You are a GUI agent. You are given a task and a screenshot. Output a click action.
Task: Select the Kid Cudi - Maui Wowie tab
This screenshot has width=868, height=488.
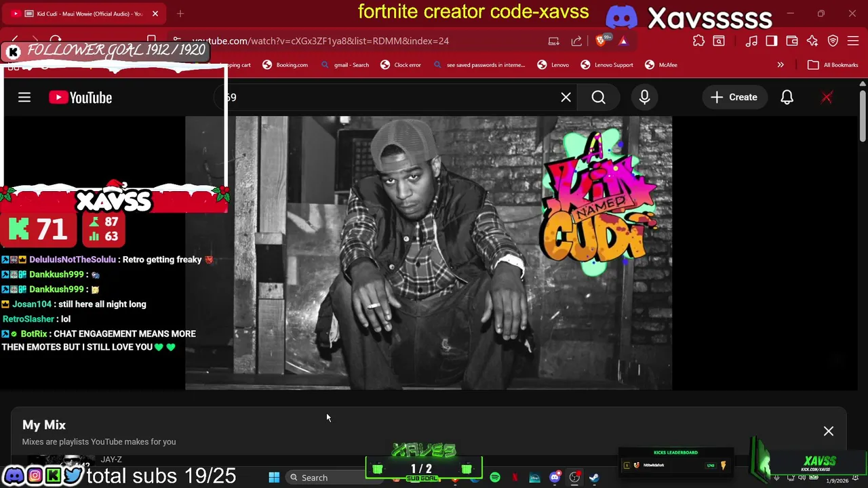(83, 14)
